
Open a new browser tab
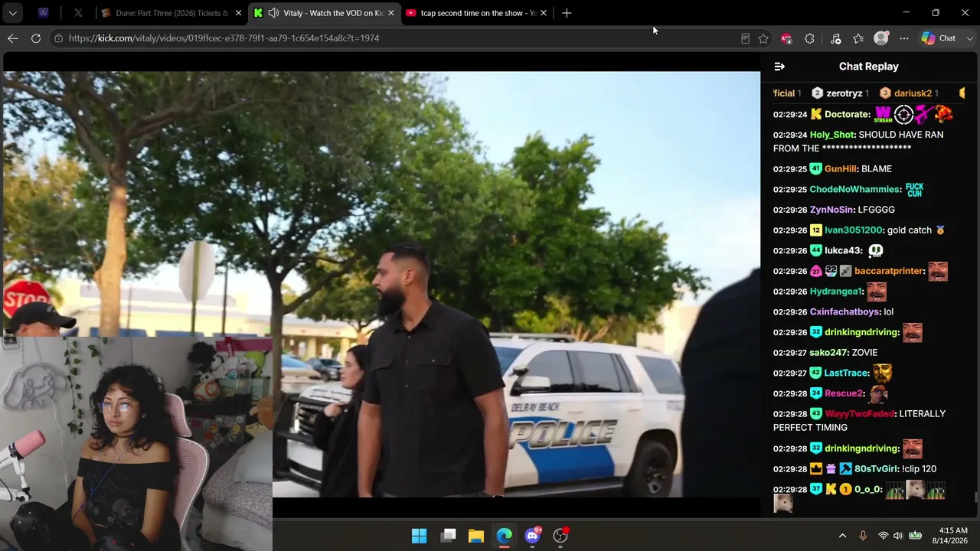567,13
